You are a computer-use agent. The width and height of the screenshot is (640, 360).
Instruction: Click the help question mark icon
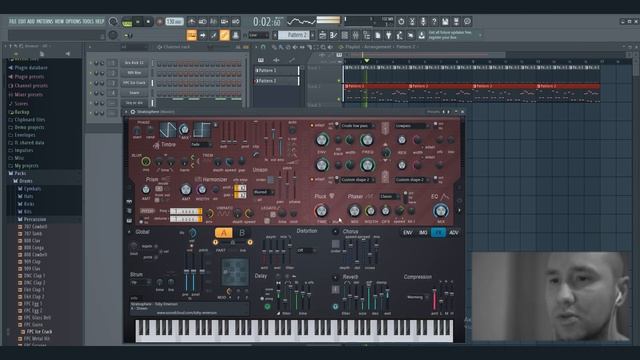pos(434,21)
